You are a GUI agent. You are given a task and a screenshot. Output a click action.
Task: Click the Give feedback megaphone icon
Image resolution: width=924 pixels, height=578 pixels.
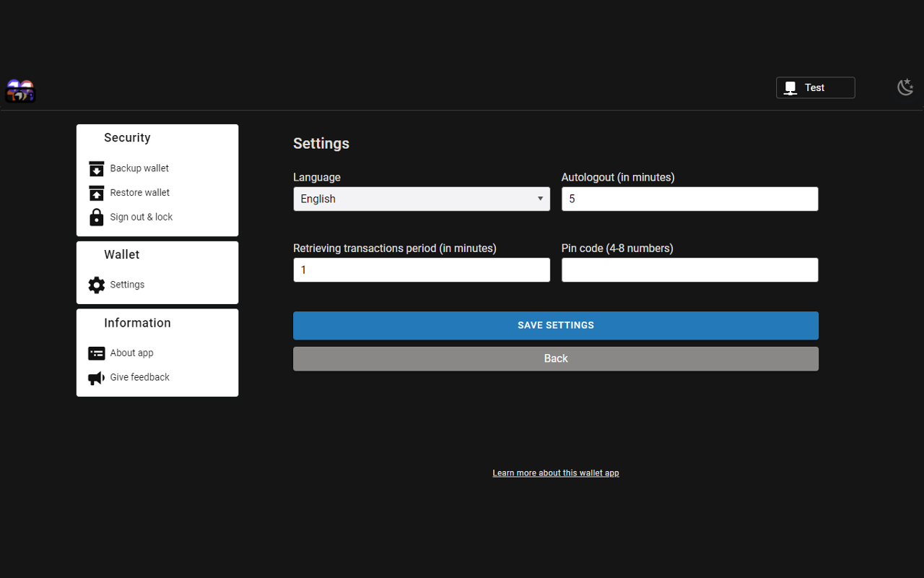pos(97,378)
